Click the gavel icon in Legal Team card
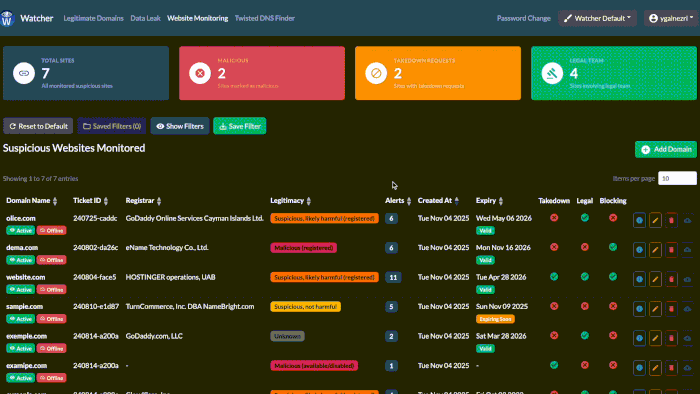This screenshot has height=394, width=700. 552,73
